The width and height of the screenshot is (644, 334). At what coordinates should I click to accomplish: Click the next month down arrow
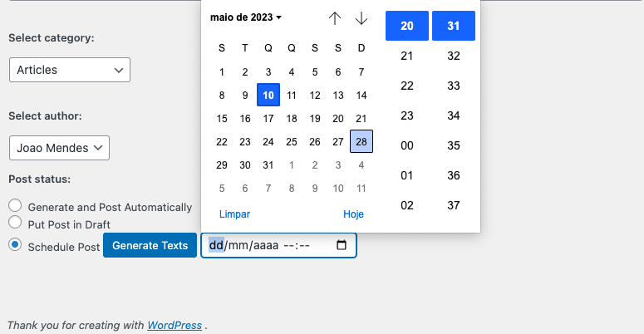click(x=361, y=18)
